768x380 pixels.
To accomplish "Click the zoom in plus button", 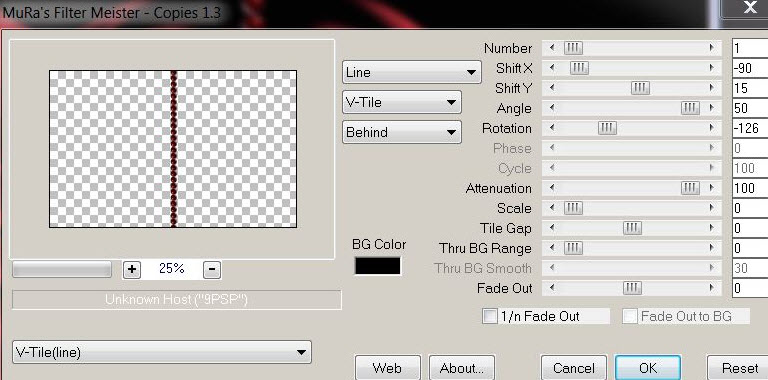I will 132,269.
